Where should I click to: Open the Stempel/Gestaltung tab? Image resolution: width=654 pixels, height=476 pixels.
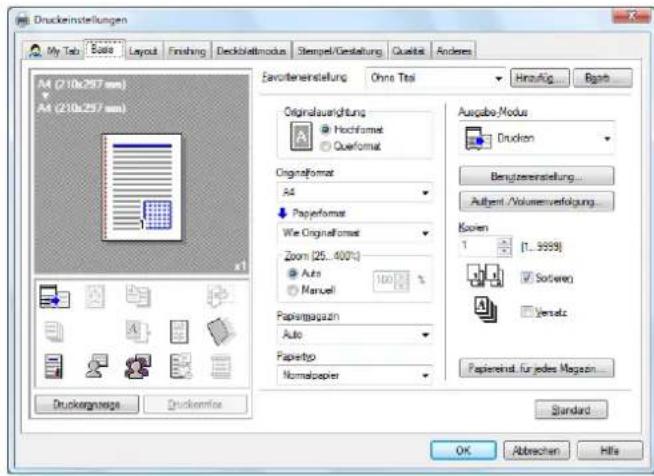point(340,51)
